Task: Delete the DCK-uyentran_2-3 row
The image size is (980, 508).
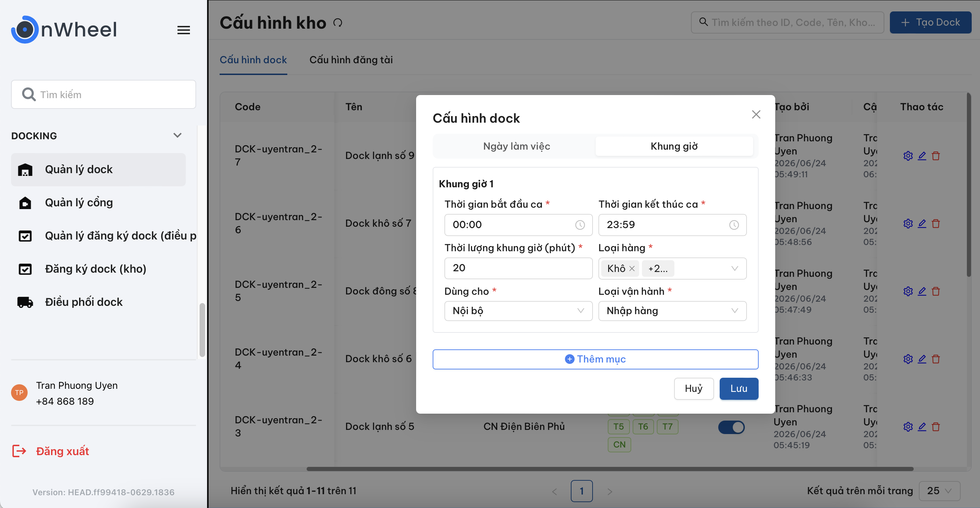Action: click(x=935, y=427)
